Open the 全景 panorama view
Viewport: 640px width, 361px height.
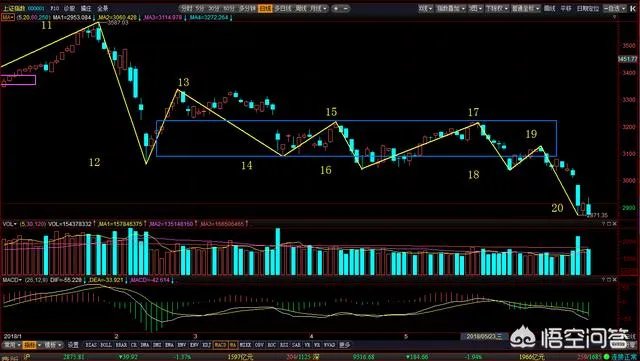tap(103, 8)
